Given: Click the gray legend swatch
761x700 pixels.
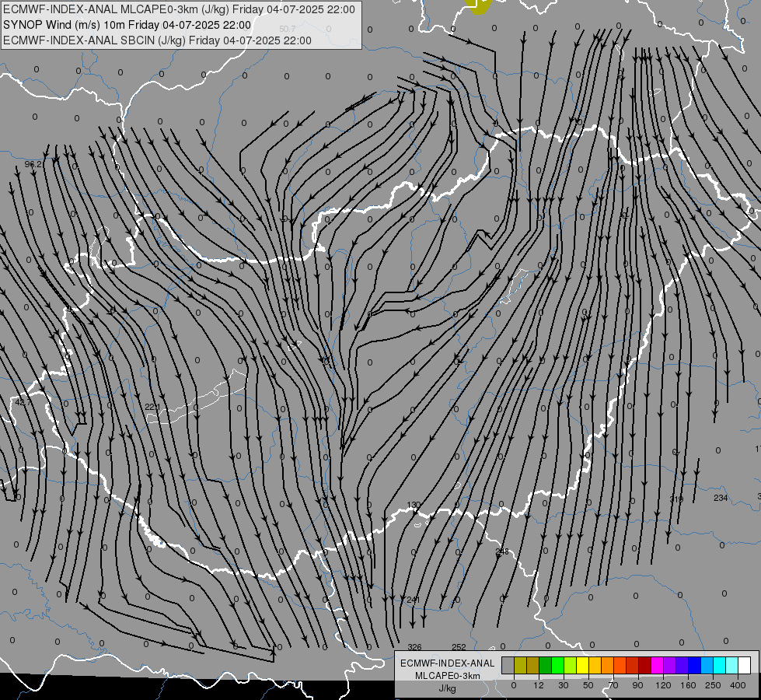Looking at the screenshot, I should (x=508, y=666).
